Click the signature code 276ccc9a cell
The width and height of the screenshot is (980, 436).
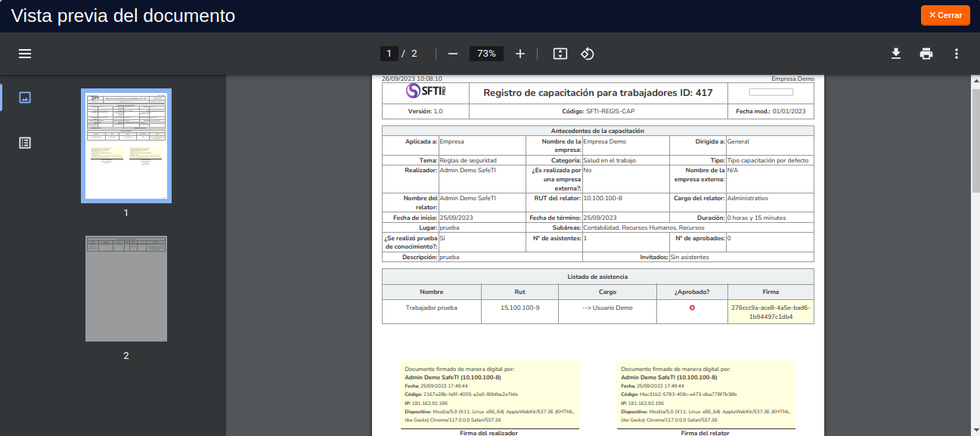[771, 312]
